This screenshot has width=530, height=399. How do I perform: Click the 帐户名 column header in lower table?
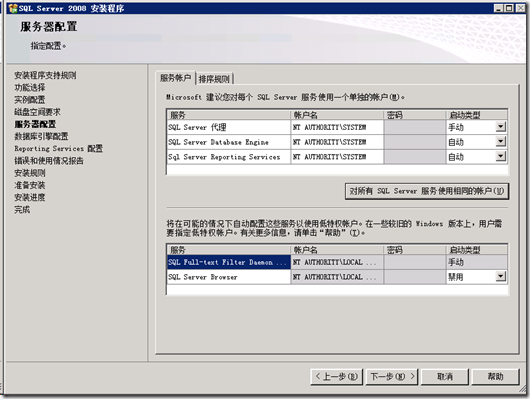click(x=337, y=250)
